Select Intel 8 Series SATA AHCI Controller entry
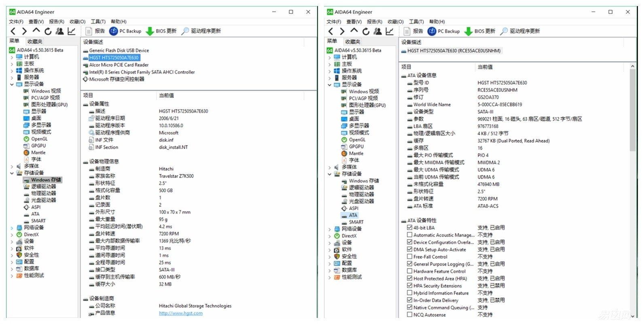The image size is (644, 324). (142, 72)
